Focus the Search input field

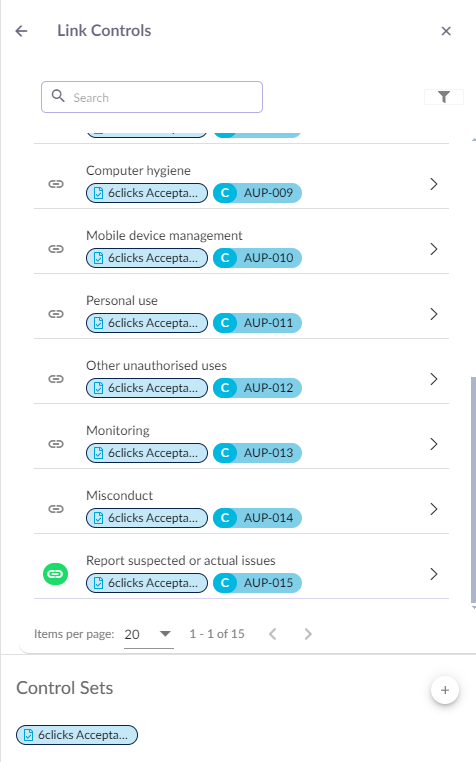pyautogui.click(x=152, y=97)
